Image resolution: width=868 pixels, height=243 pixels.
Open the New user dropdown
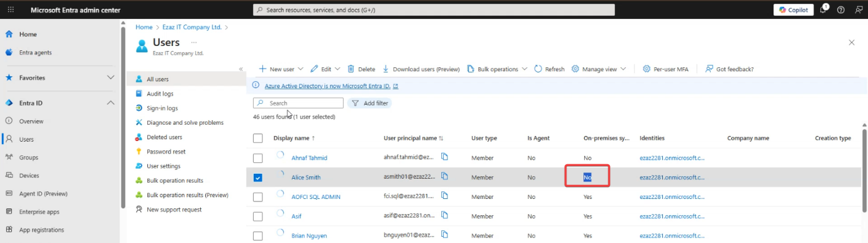(281, 69)
